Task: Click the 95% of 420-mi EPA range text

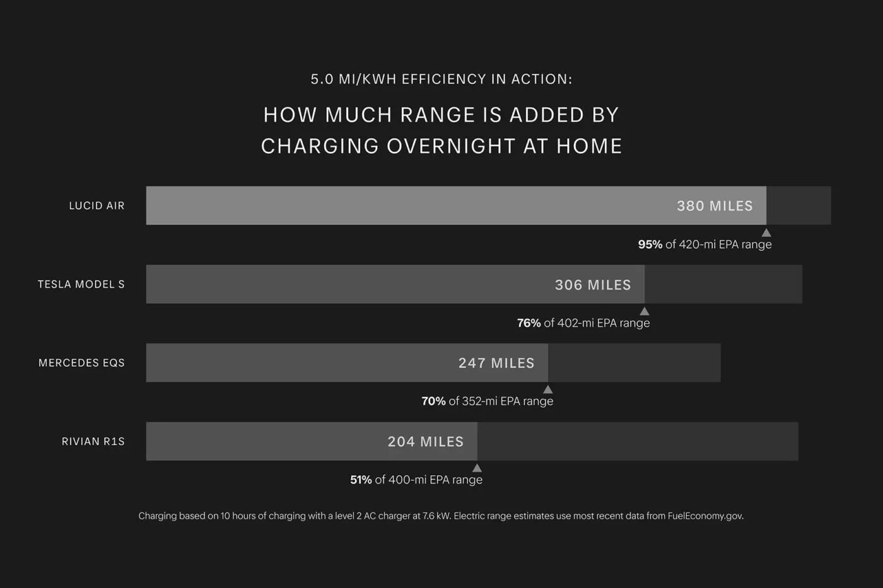Action: click(705, 245)
